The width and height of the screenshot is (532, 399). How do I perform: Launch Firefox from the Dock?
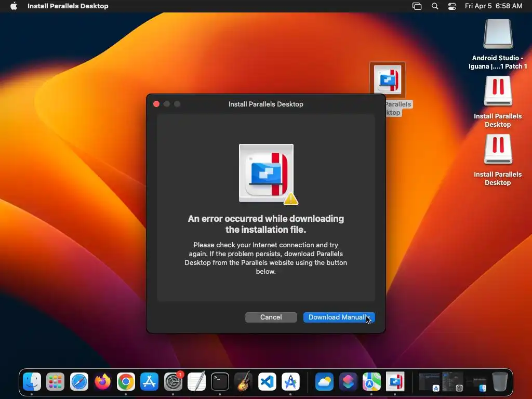102,382
